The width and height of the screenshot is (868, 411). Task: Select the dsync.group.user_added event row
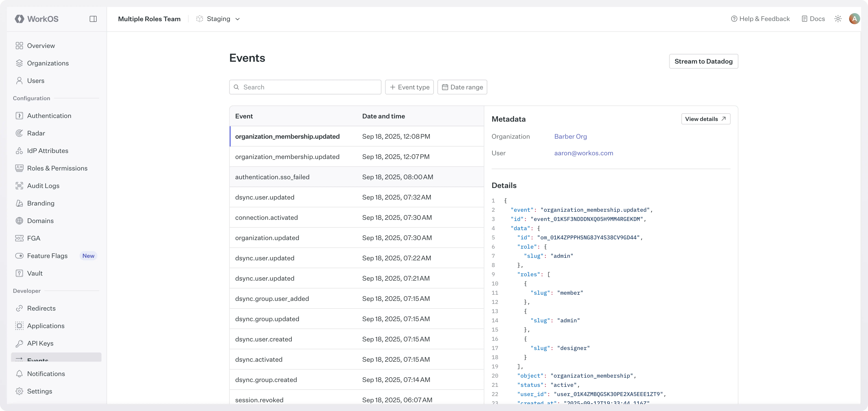(x=357, y=299)
